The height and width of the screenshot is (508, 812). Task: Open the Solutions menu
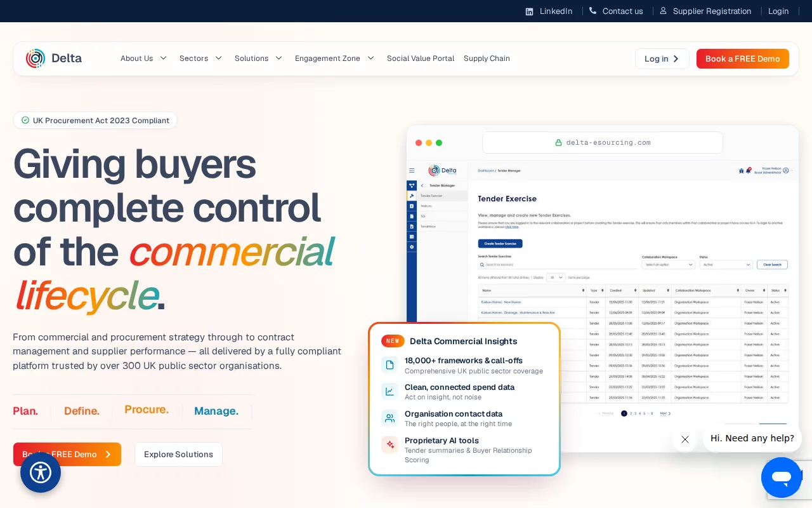(251, 58)
